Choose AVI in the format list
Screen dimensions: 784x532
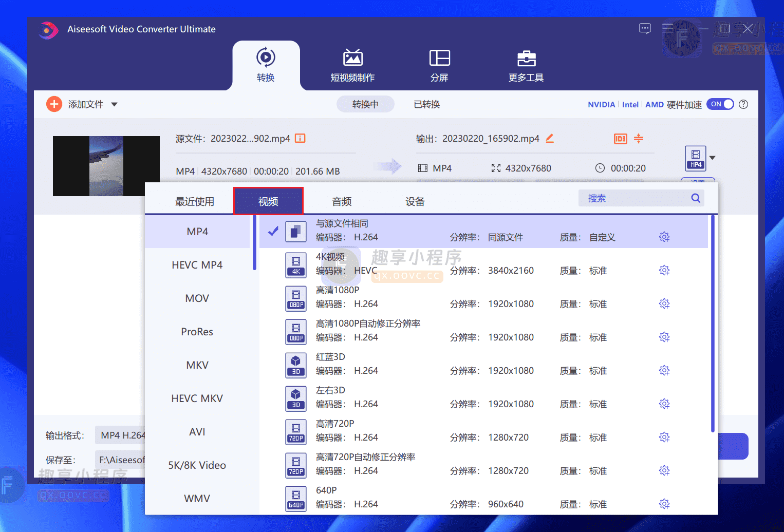pos(197,432)
